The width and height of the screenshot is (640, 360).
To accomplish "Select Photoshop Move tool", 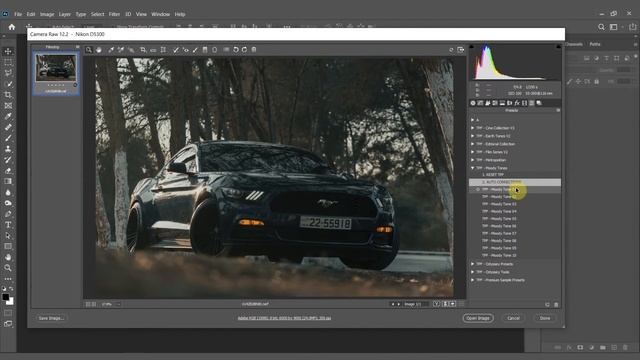I will [x=8, y=51].
